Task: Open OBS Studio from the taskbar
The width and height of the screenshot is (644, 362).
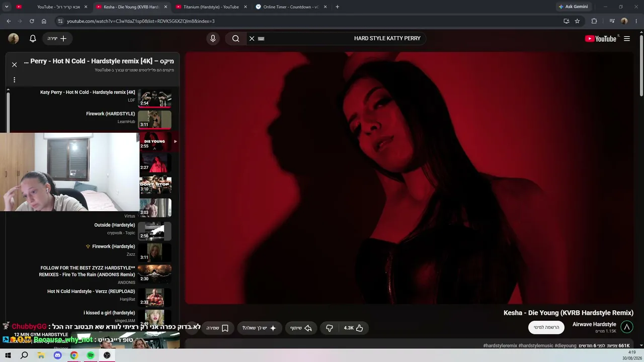Action: 107,355
